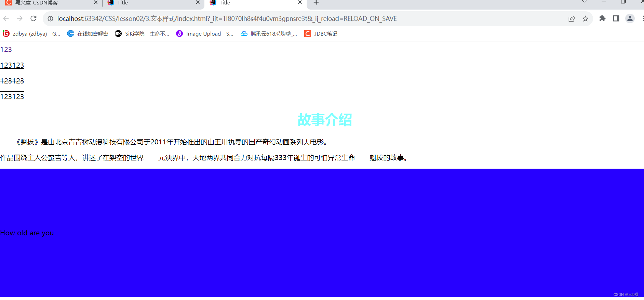Open 腾讯云618采购季 bookmark
This screenshot has height=300, width=644.
click(269, 34)
